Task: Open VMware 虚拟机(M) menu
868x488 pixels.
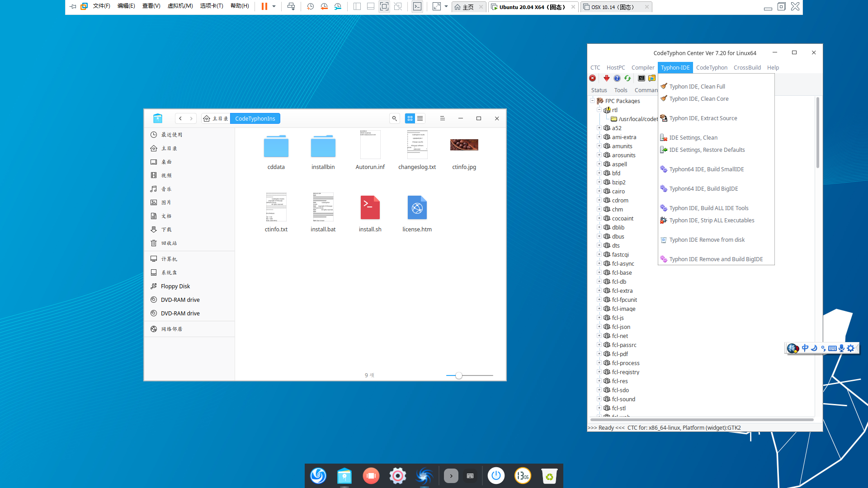Action: click(180, 6)
